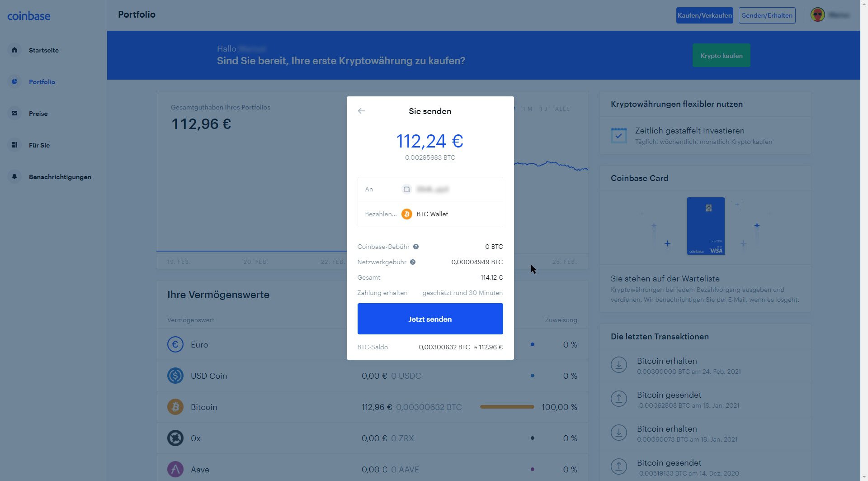The image size is (868, 481).
Task: Open Preise in sidebar
Action: coord(38,114)
